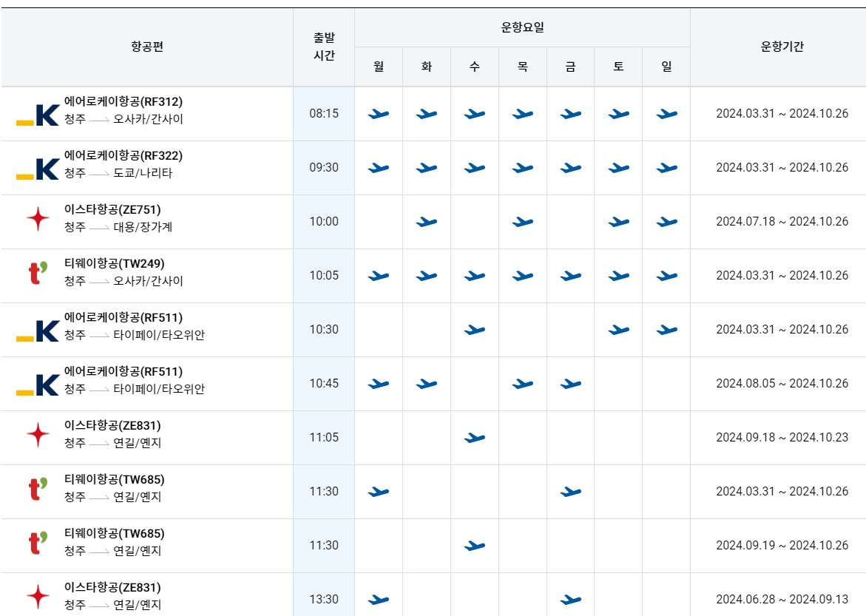Toggle the Saturday operation plane for RF511

tap(619, 330)
